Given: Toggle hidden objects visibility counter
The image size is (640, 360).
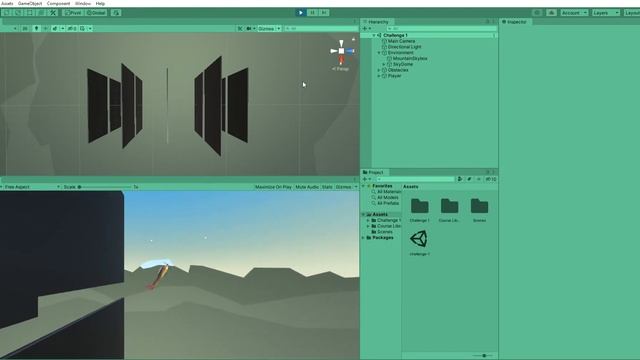Looking at the screenshot, I should pyautogui.click(x=72, y=29).
